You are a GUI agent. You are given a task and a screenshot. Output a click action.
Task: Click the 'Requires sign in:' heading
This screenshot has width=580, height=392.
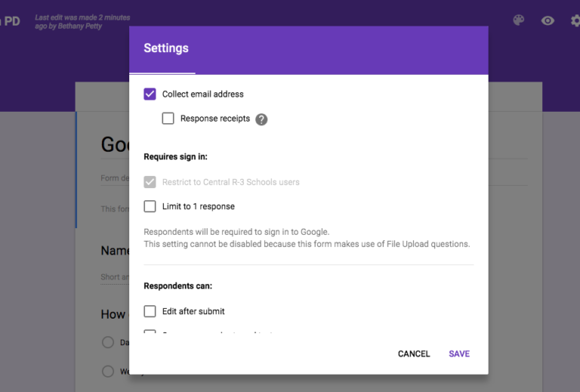[175, 157]
